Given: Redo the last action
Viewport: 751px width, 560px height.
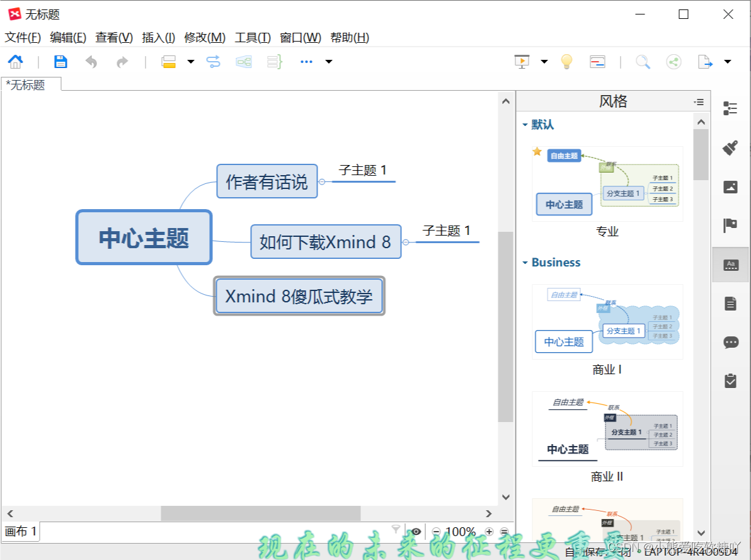Looking at the screenshot, I should (123, 61).
